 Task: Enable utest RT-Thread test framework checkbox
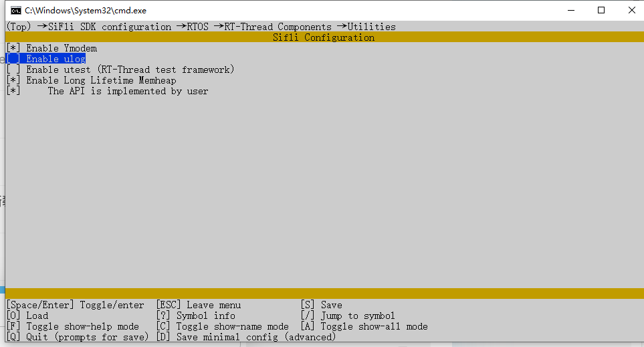pyautogui.click(x=13, y=70)
